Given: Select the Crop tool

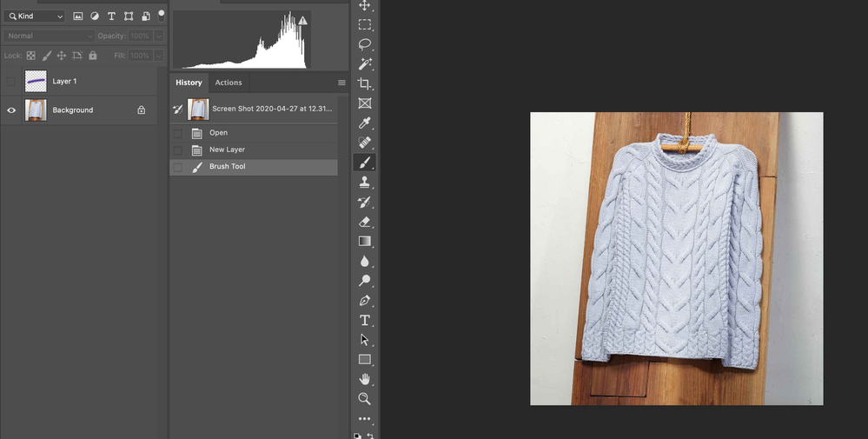Looking at the screenshot, I should [364, 83].
